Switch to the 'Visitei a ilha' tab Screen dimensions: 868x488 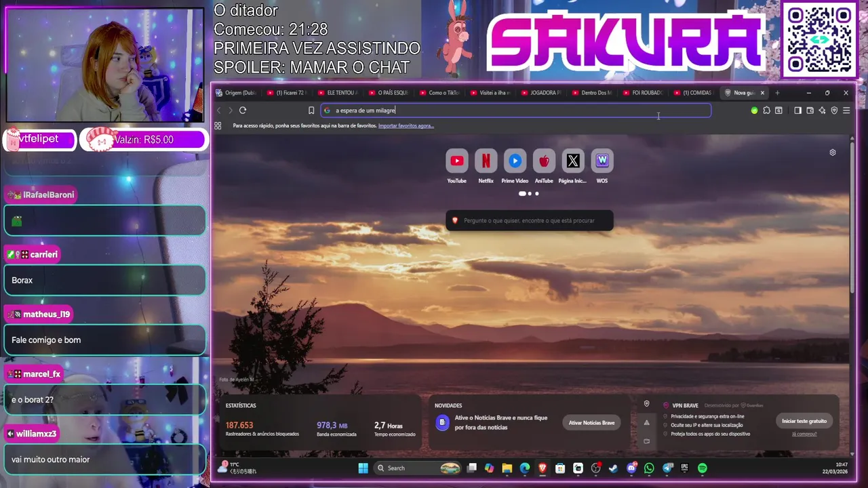pos(491,93)
